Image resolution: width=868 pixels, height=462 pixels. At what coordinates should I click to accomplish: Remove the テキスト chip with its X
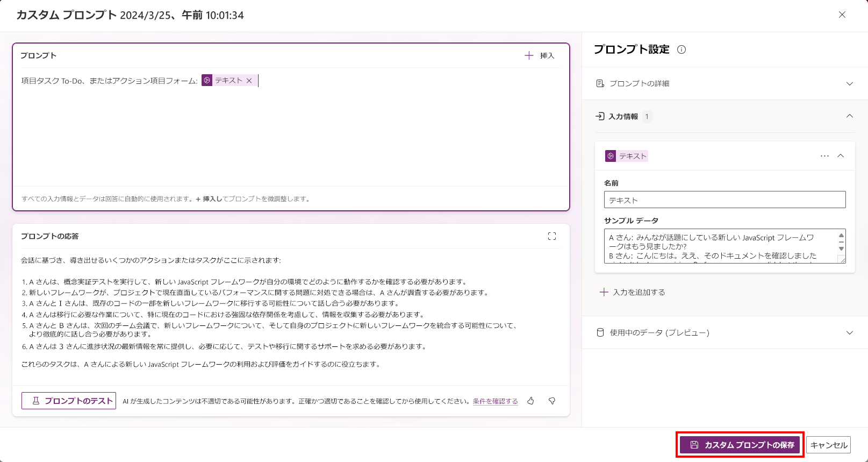(249, 81)
